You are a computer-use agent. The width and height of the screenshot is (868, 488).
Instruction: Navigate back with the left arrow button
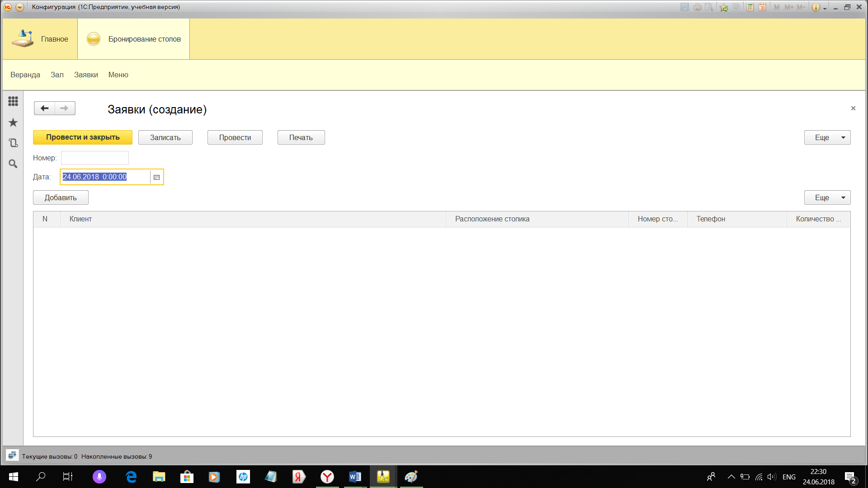point(44,108)
